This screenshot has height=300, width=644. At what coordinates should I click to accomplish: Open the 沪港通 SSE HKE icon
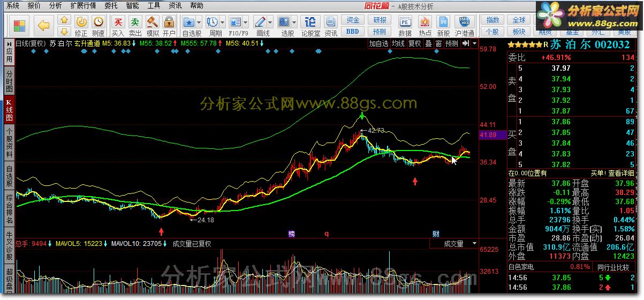pyautogui.click(x=464, y=26)
